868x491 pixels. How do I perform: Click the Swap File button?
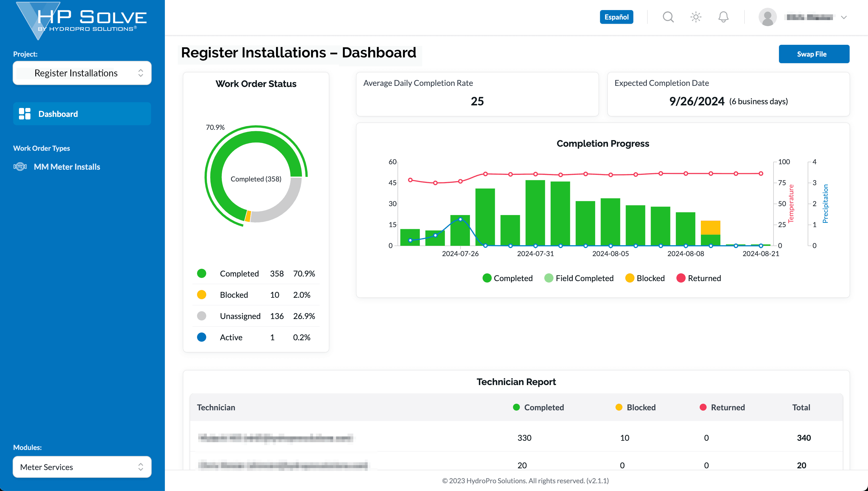point(813,54)
